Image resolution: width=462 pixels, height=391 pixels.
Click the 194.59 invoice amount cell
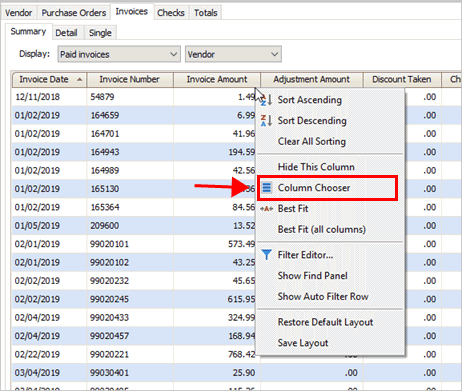click(x=215, y=152)
